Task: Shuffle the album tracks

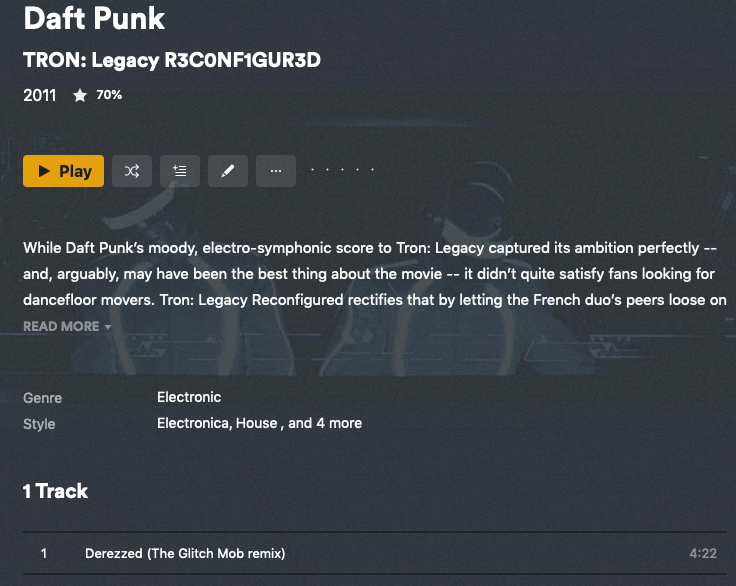Action: [132, 171]
